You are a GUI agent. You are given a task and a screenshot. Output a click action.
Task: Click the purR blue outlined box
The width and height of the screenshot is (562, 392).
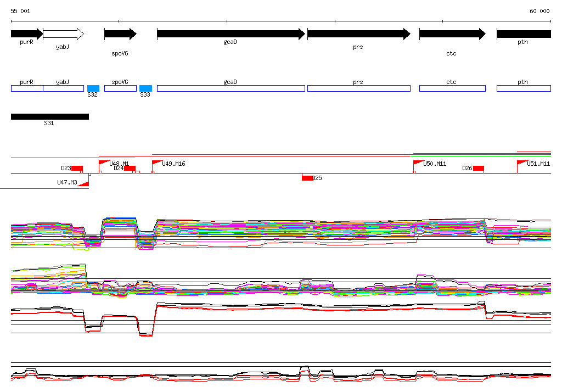(27, 88)
